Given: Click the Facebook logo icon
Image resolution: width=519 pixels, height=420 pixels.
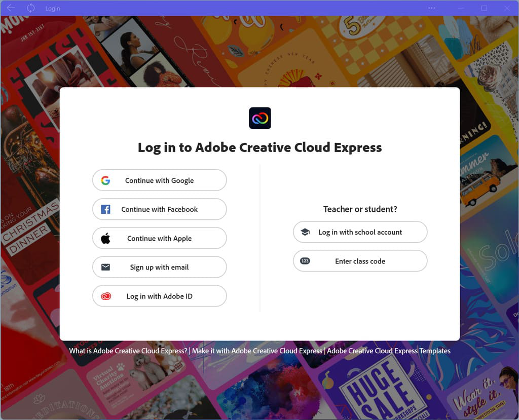Looking at the screenshot, I should coord(105,209).
